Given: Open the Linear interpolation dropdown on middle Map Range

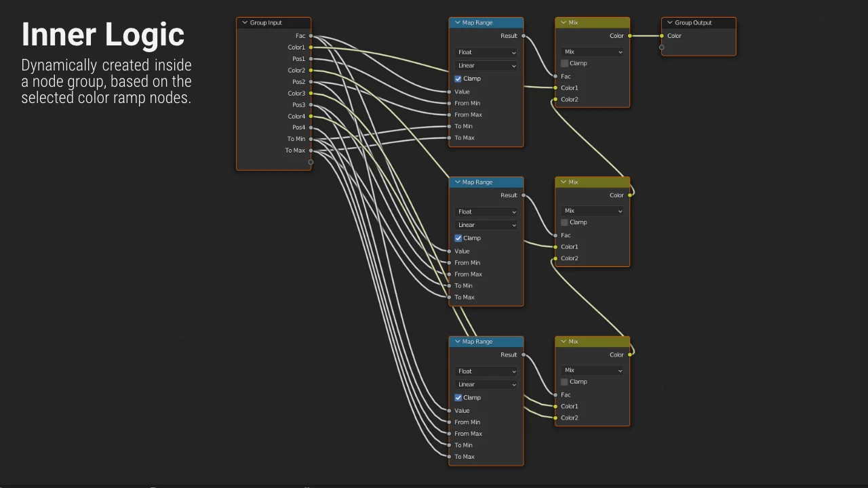Looking at the screenshot, I should pyautogui.click(x=486, y=225).
